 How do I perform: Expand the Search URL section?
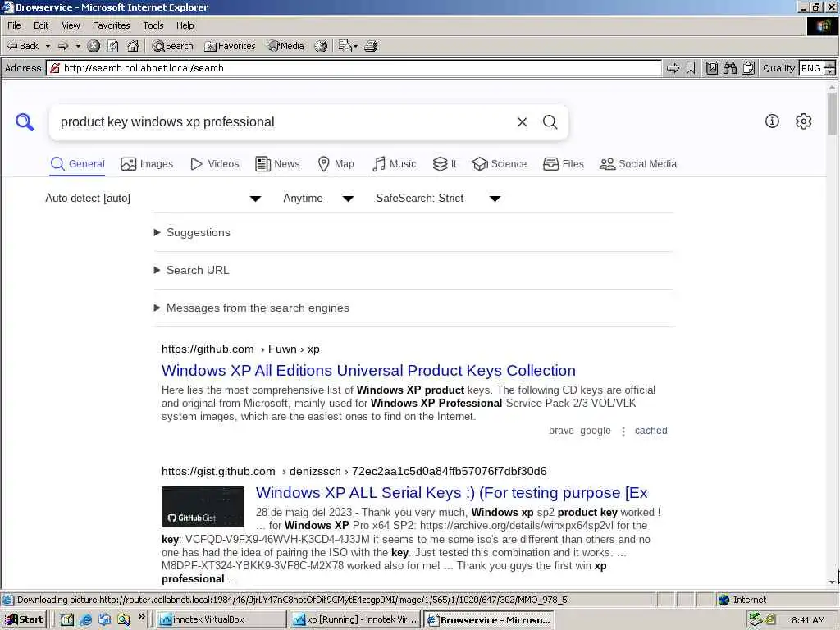point(192,270)
